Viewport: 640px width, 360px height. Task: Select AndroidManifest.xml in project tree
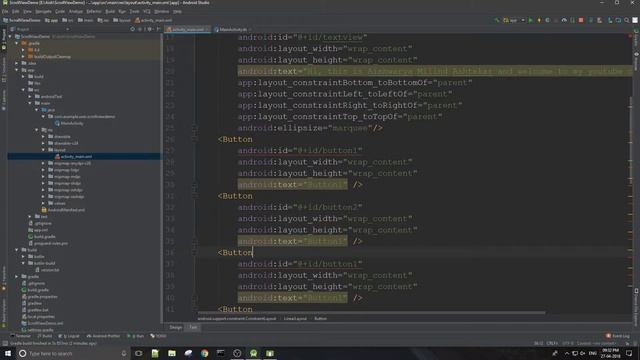point(66,210)
